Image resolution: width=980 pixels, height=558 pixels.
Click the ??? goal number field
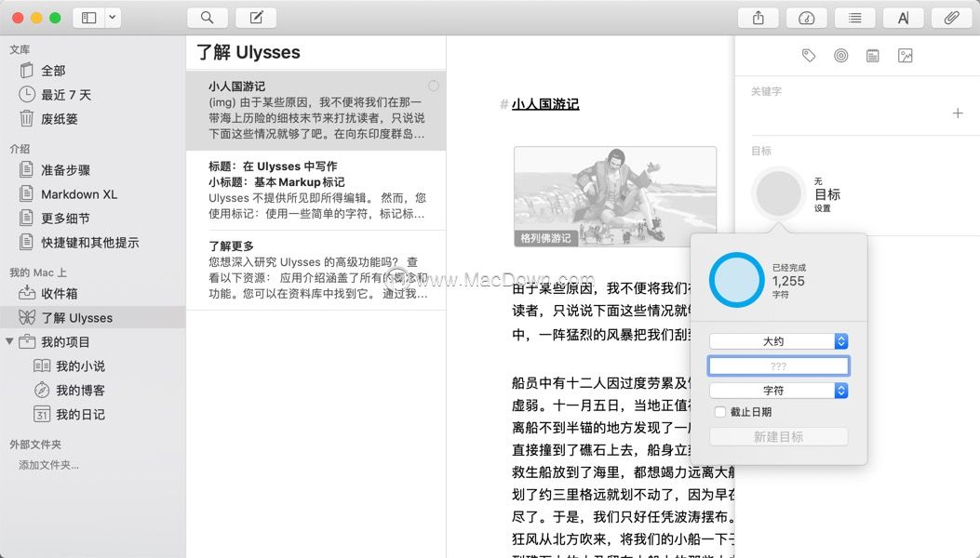(779, 366)
